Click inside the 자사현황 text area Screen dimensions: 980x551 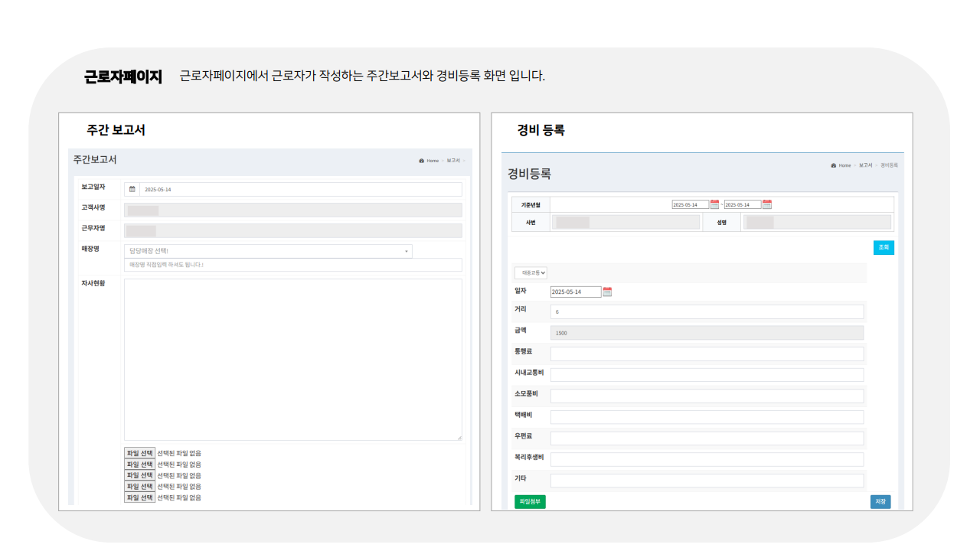[x=293, y=360]
